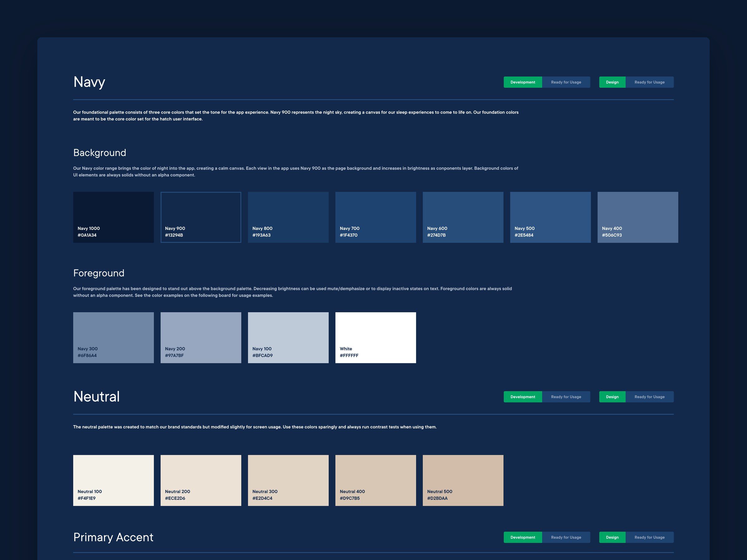Click Development badge in Primary Accent header
Image resolution: width=747 pixels, height=560 pixels.
coord(523,537)
